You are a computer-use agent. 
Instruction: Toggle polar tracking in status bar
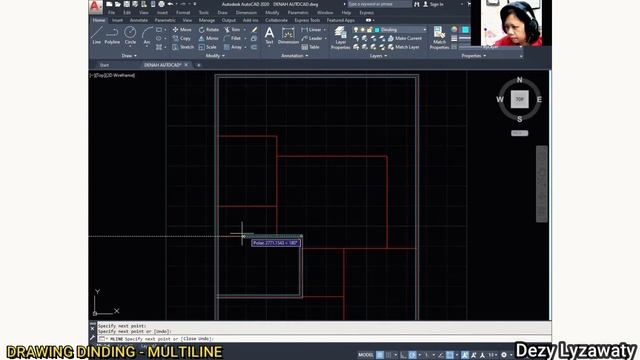[x=412, y=355]
